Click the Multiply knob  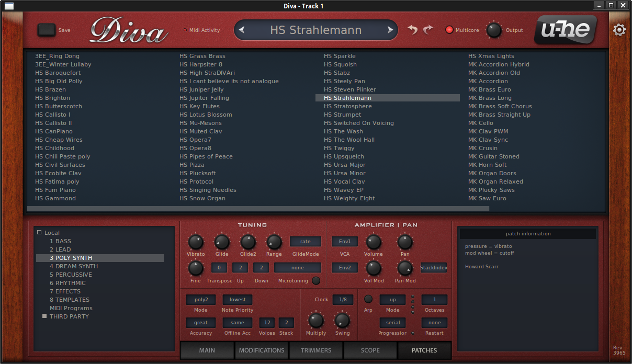point(315,320)
